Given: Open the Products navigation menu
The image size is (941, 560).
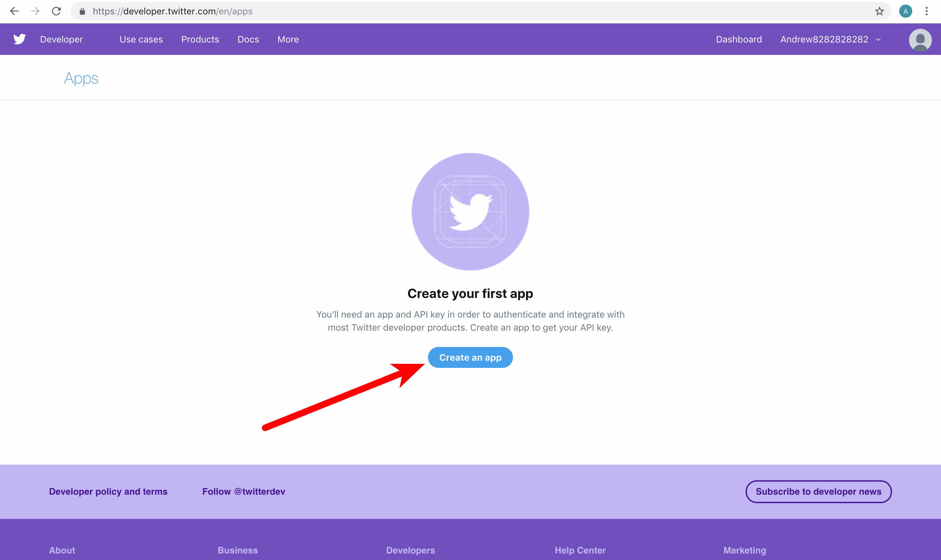Looking at the screenshot, I should click(x=200, y=39).
